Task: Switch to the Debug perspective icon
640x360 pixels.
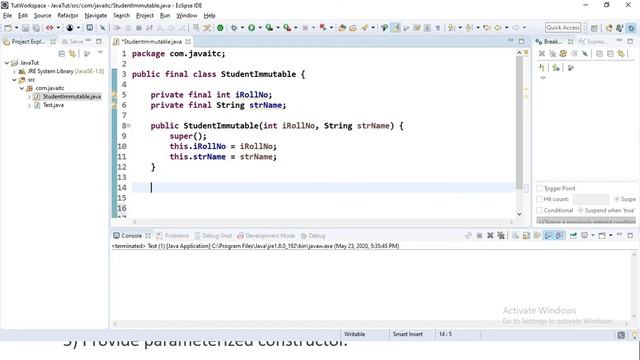Action: click(631, 28)
